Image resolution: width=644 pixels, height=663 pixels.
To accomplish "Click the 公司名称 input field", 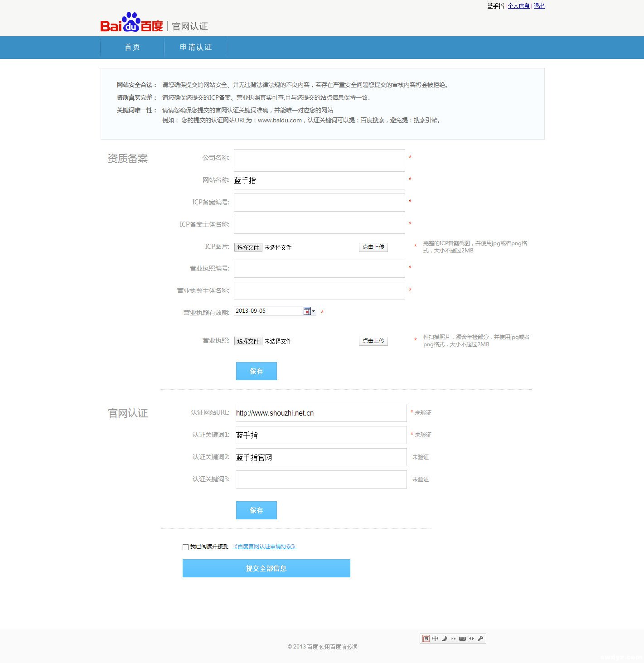I will click(319, 158).
